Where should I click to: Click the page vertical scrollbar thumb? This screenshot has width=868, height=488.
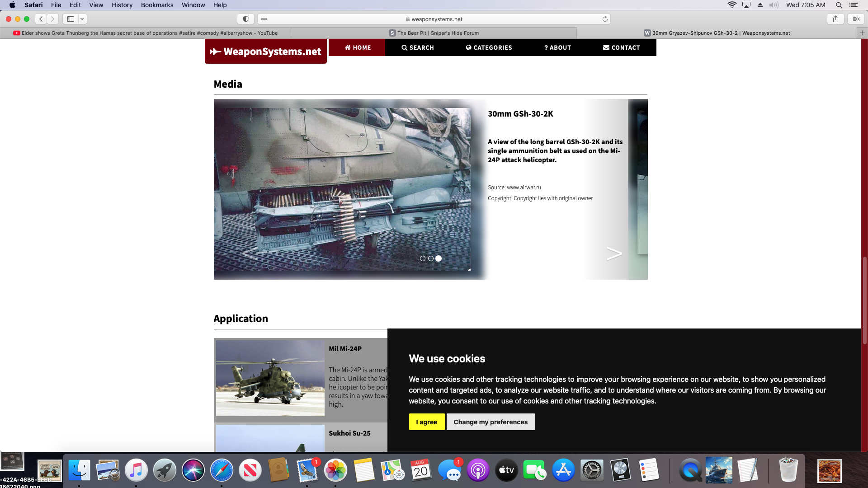tap(864, 300)
